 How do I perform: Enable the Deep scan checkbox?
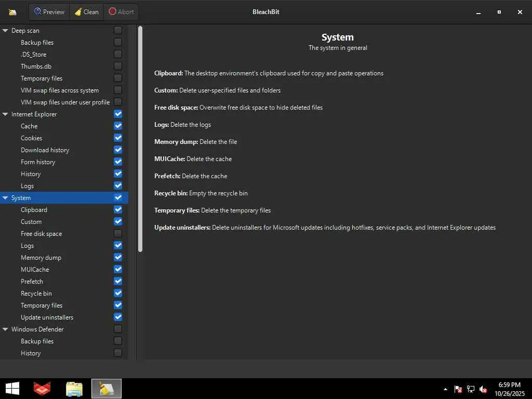click(x=118, y=30)
